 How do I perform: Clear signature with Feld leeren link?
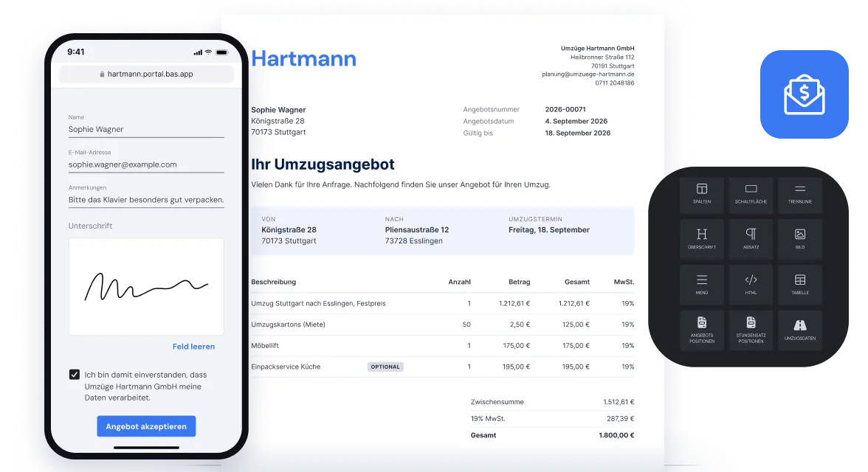193,347
